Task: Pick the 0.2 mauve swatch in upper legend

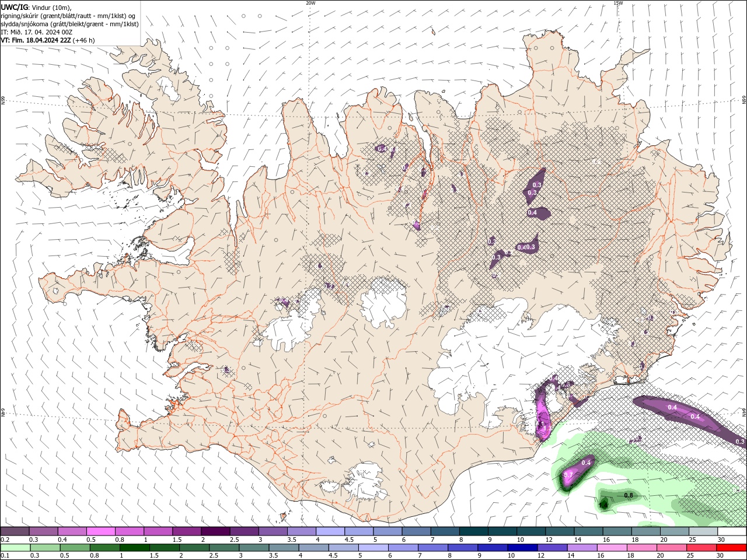Action: coord(15,531)
